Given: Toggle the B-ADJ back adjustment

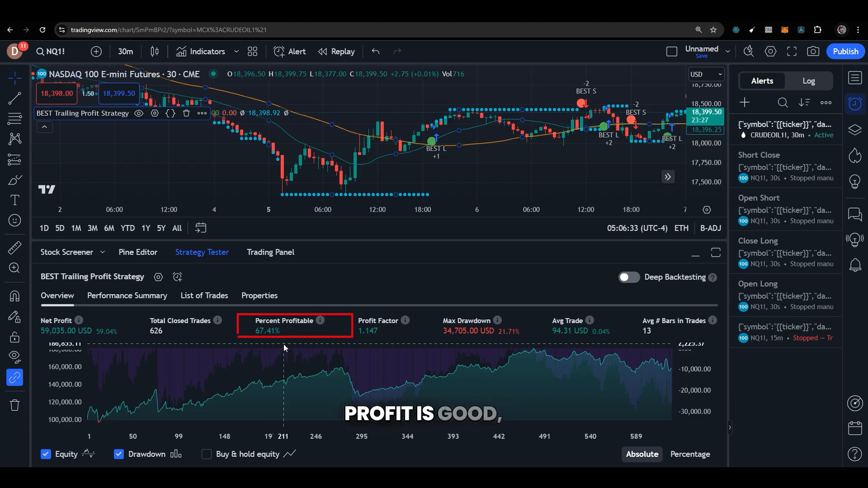Looking at the screenshot, I should coord(710,228).
